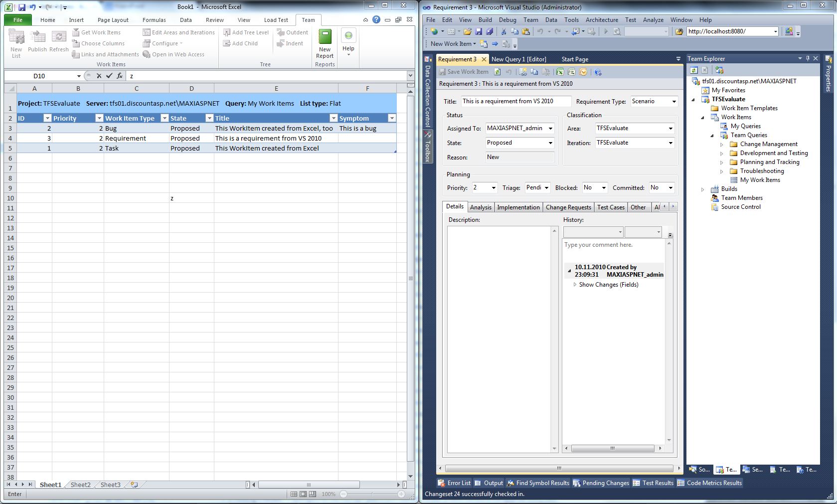837x504 pixels.
Task: Click the auto-hide pin icon on Team Explorer
Action: coord(808,58)
